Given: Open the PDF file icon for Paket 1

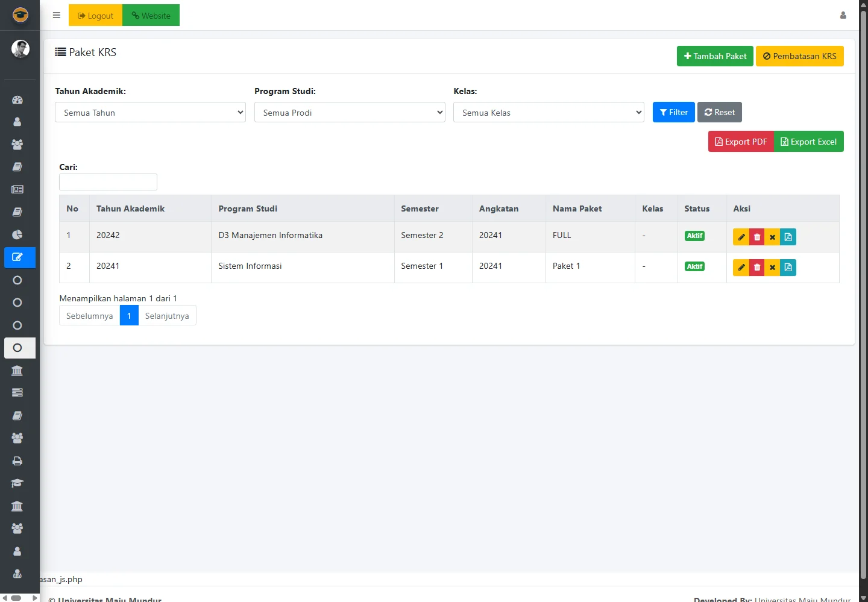Looking at the screenshot, I should click(x=788, y=268).
